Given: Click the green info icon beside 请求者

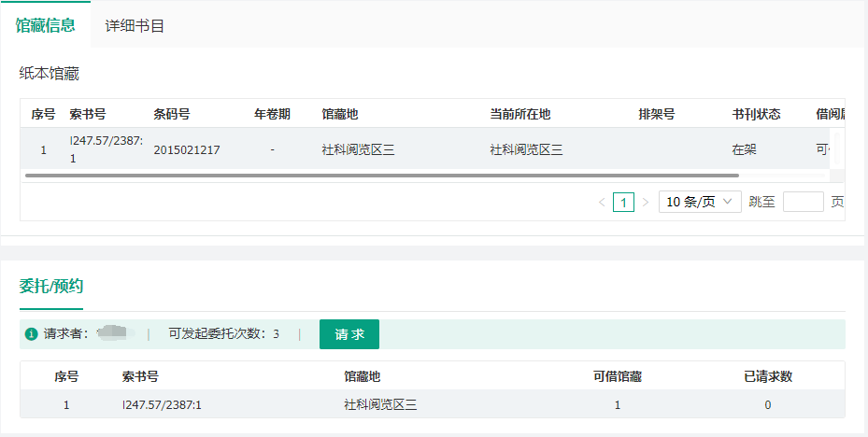Looking at the screenshot, I should coord(32,334).
